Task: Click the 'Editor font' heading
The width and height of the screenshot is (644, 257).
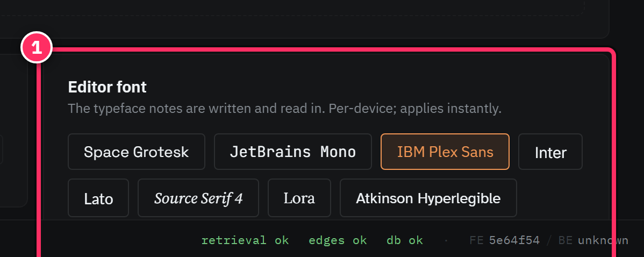Action: coord(107,87)
